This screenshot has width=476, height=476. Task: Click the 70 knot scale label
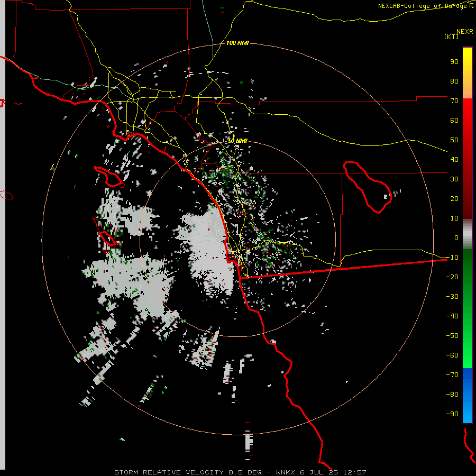[454, 101]
